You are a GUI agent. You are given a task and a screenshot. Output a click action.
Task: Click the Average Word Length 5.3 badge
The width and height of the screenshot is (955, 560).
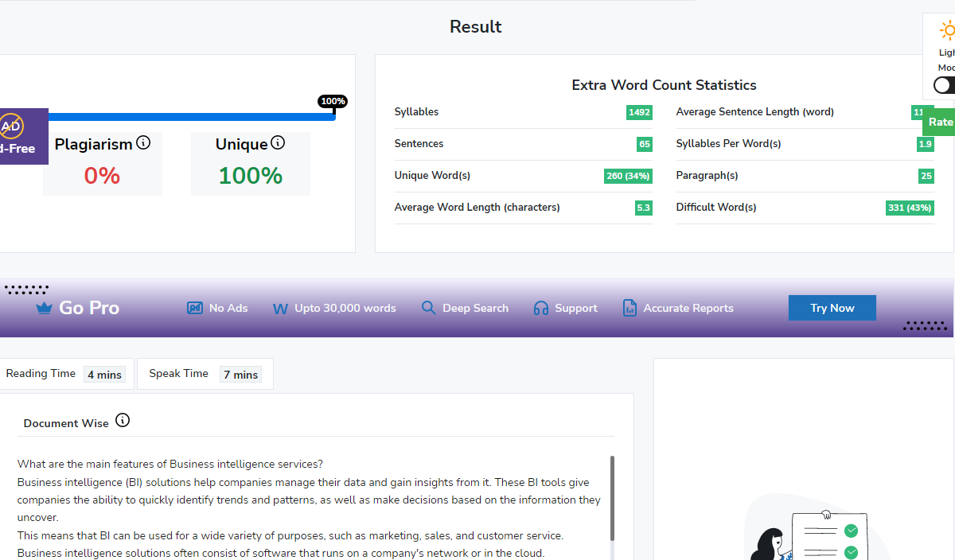click(643, 208)
